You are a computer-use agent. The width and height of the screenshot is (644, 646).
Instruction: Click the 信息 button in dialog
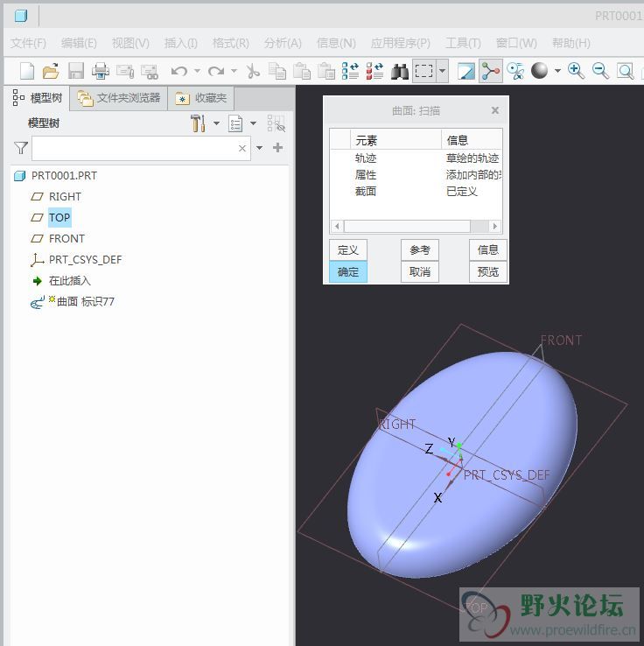pos(488,249)
